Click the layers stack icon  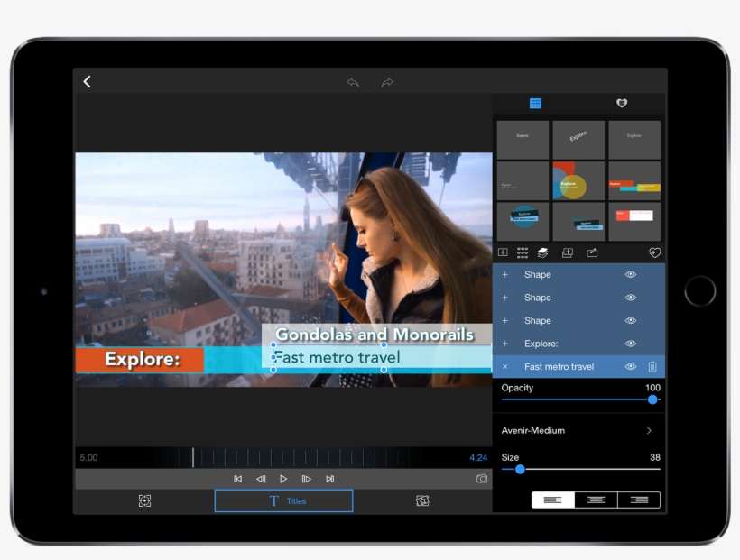point(543,252)
